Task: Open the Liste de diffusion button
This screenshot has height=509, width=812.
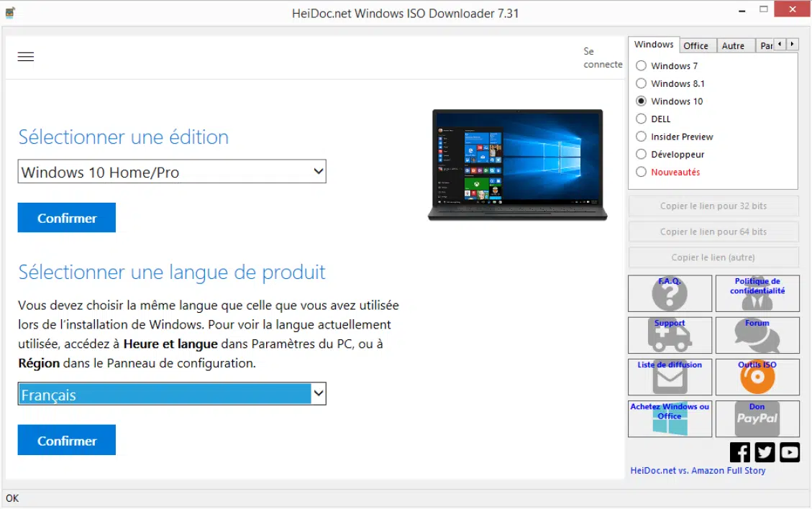Action: (670, 377)
